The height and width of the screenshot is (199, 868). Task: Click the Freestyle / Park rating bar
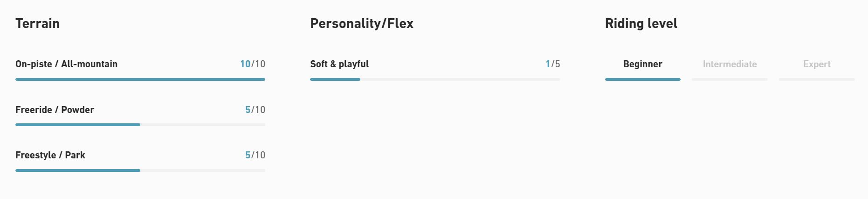pyautogui.click(x=140, y=171)
